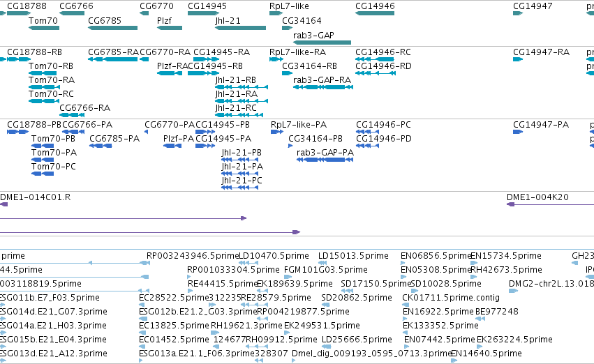This screenshot has width=594, height=364.
Task: Open the Tom70 gene glyph
Action: (x=44, y=28)
